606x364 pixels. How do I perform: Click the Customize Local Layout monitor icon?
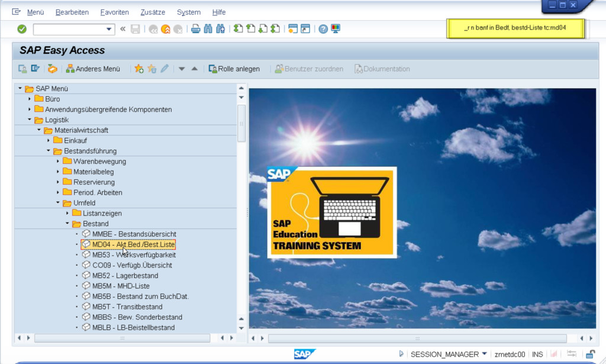tap(336, 29)
